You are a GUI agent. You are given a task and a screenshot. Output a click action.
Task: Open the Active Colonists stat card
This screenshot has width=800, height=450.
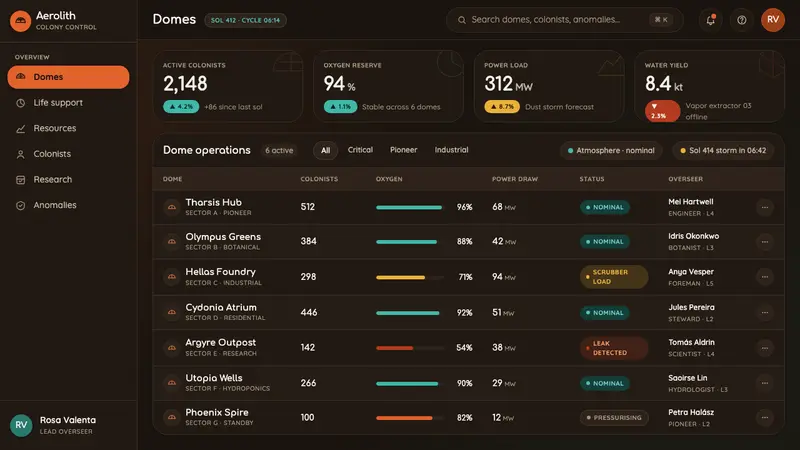click(228, 86)
